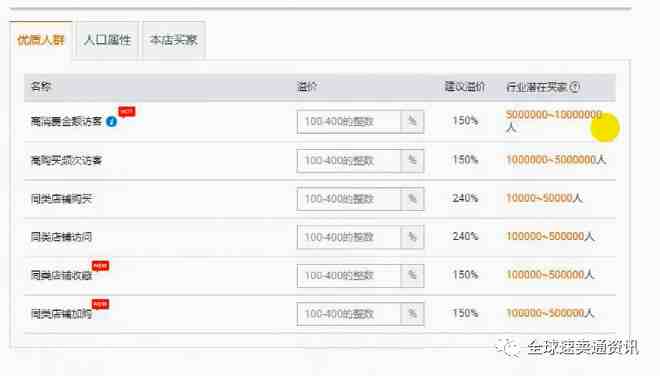Click NEW badge on 同类店铺加购 row
660x376 pixels.
pos(101,304)
